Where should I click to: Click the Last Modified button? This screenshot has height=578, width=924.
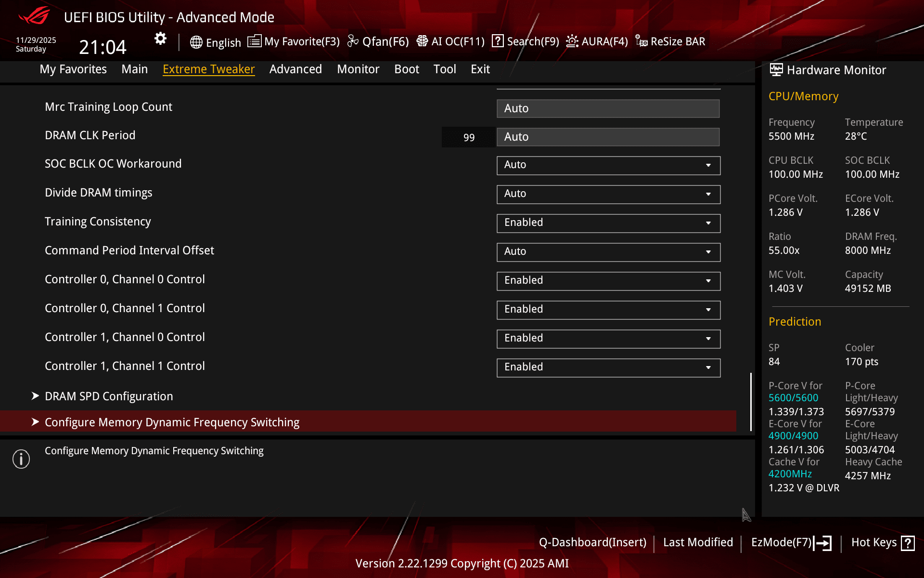click(698, 542)
